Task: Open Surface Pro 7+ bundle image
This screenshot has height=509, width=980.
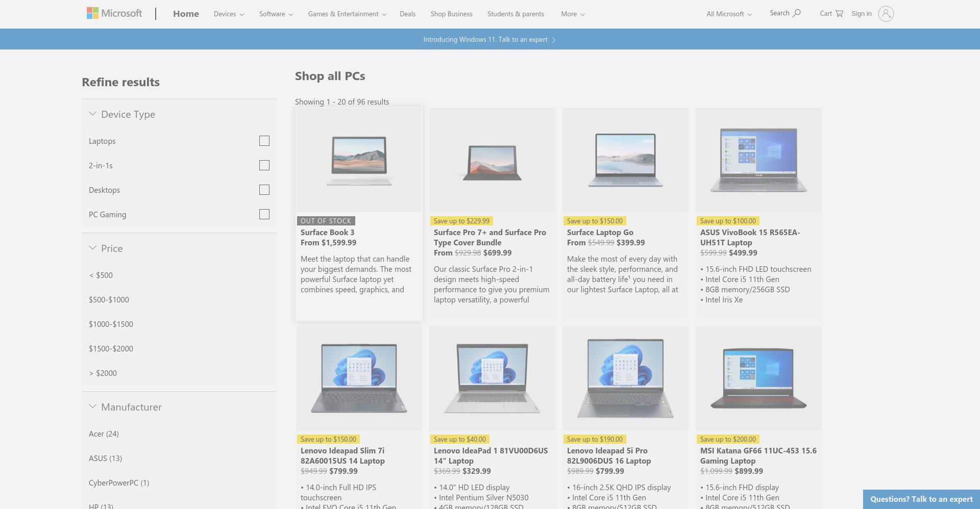Action: [x=492, y=160]
